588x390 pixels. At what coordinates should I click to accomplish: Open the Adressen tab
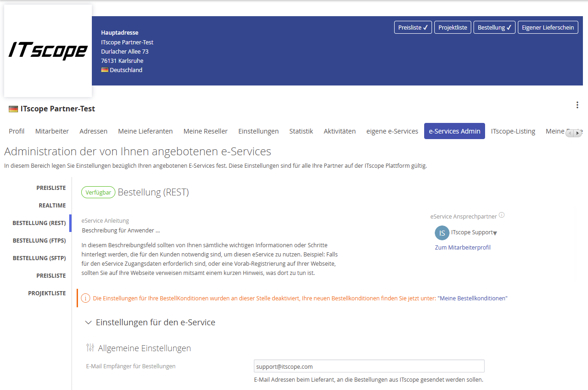click(x=93, y=131)
